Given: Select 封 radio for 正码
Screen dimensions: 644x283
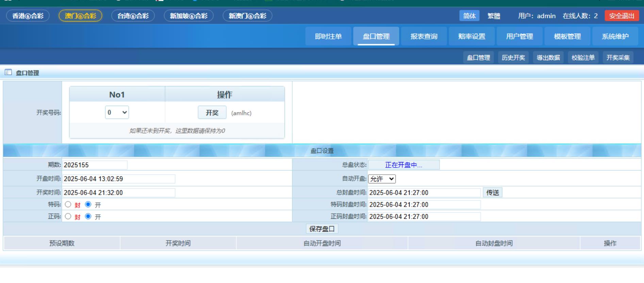Looking at the screenshot, I should (x=68, y=216).
